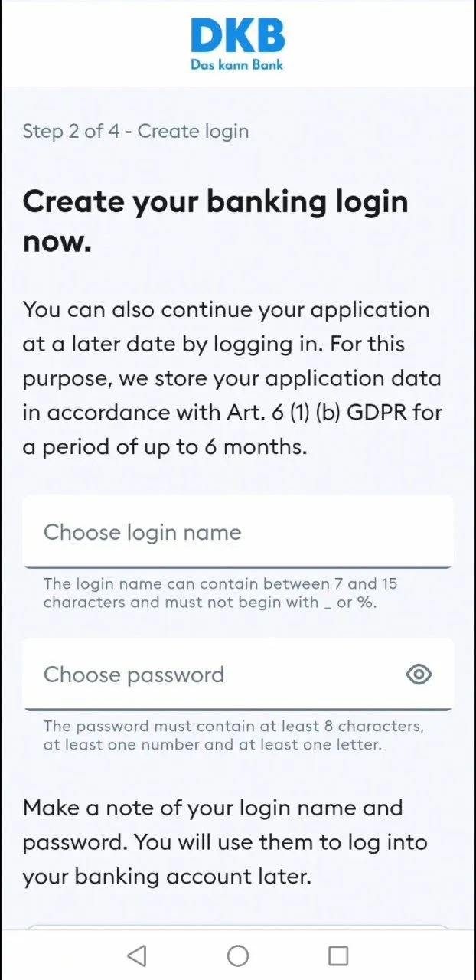Click the DKB logo

(237, 37)
